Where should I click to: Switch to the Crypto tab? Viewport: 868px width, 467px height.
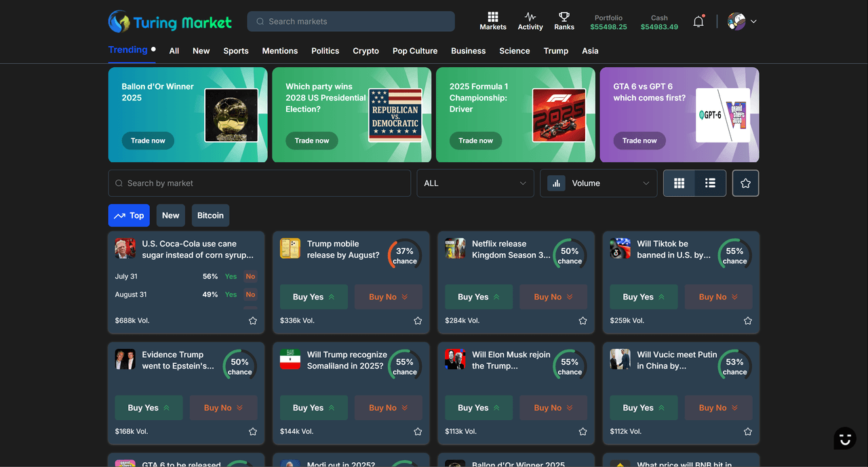point(366,51)
